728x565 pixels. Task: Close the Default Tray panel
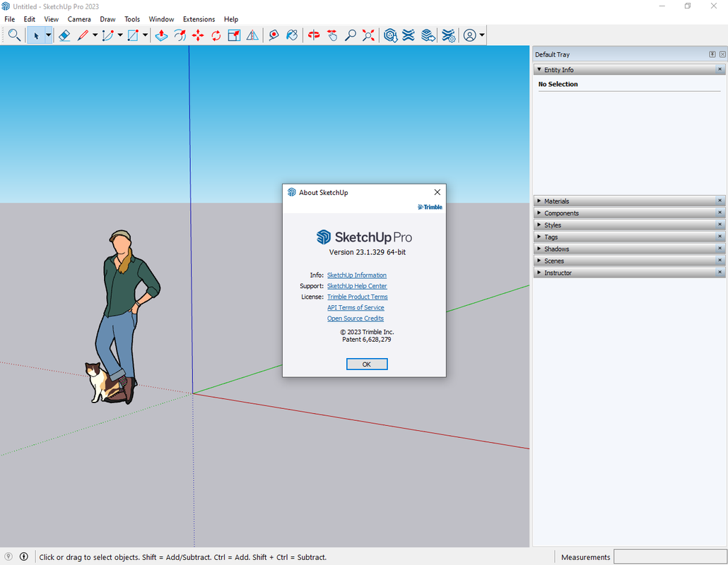722,54
